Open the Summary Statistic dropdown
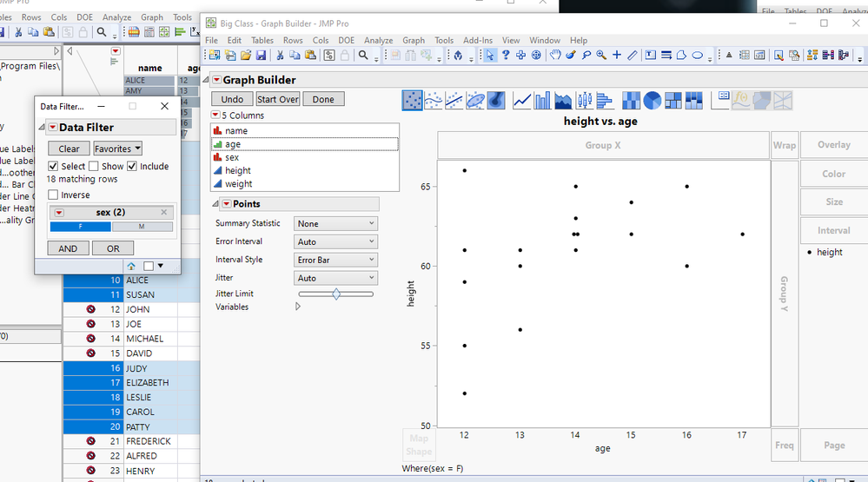The image size is (868, 482). [x=335, y=223]
